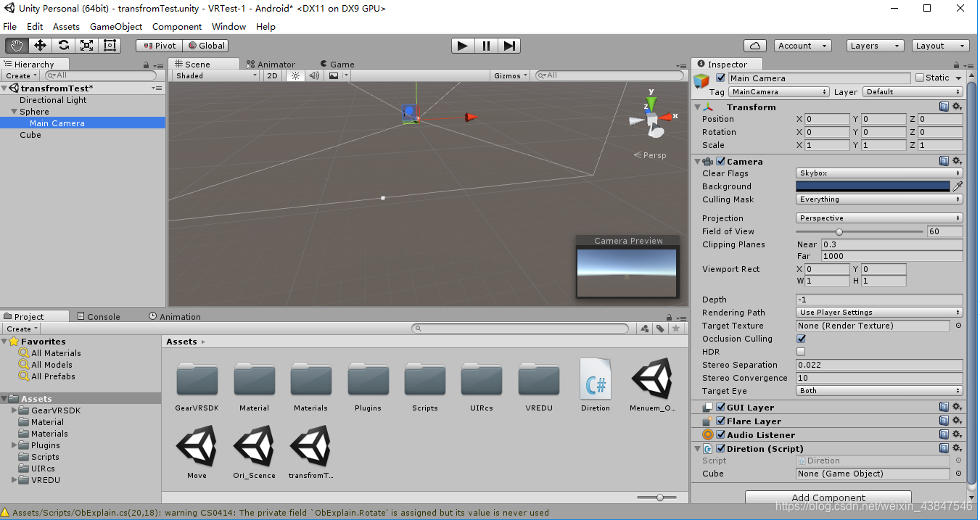Open the Layers dropdown
Viewport: 980px width, 520px height.
(875, 46)
